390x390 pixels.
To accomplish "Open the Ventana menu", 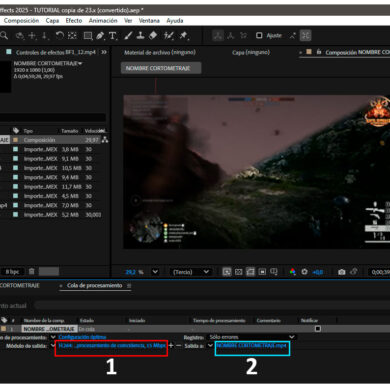I will 149,21.
